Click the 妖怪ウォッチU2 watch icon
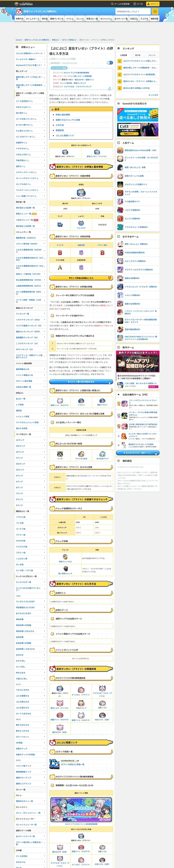 (65, 557)
